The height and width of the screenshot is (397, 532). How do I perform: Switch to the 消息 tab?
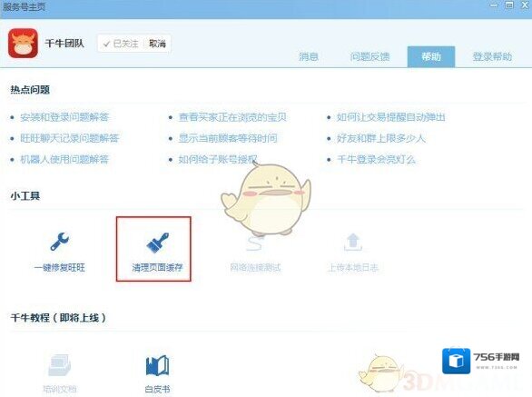click(309, 56)
